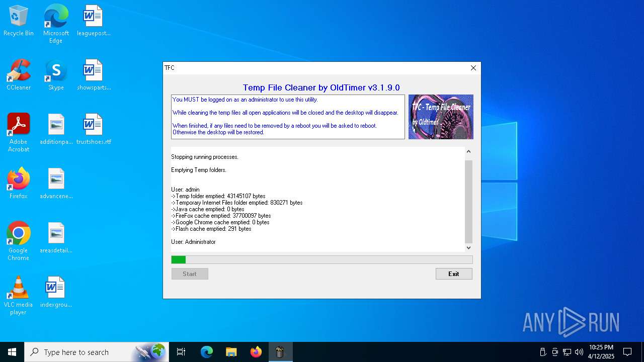Click the 'Temporary Internet Files folder emptied' line
Viewport: 644px width, 362px height.
237,203
